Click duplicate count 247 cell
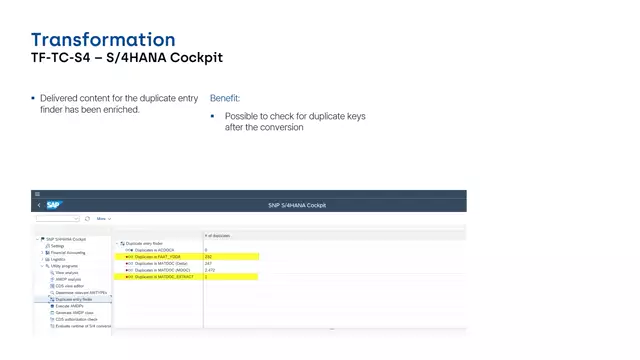 click(x=208, y=263)
